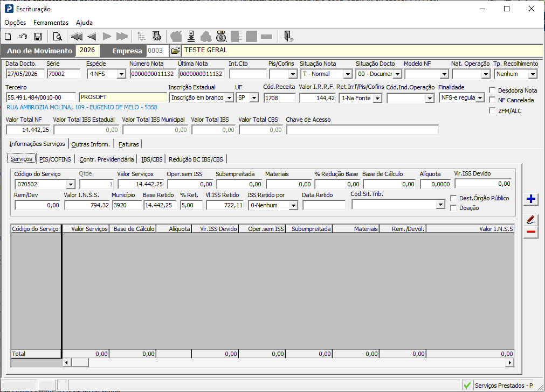Open company lookup folder icon beside Empresa
545x392 pixels.
(176, 51)
